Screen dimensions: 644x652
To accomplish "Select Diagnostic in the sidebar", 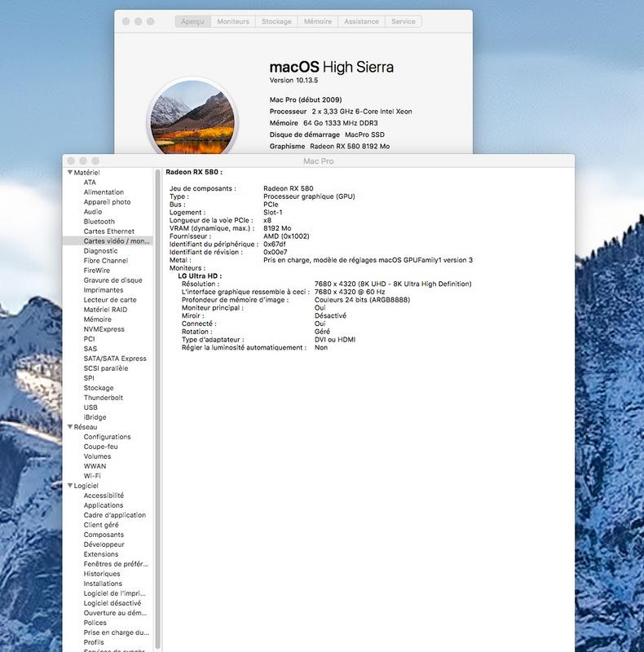I will [101, 251].
